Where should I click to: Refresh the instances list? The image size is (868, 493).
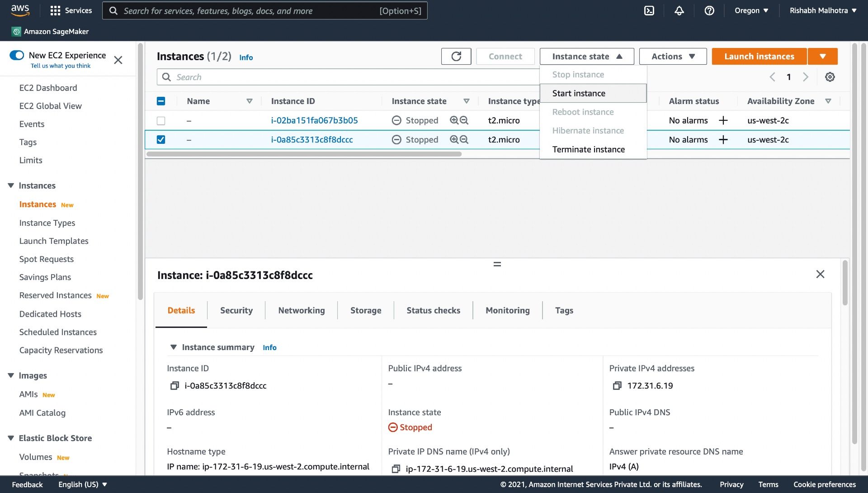(456, 57)
